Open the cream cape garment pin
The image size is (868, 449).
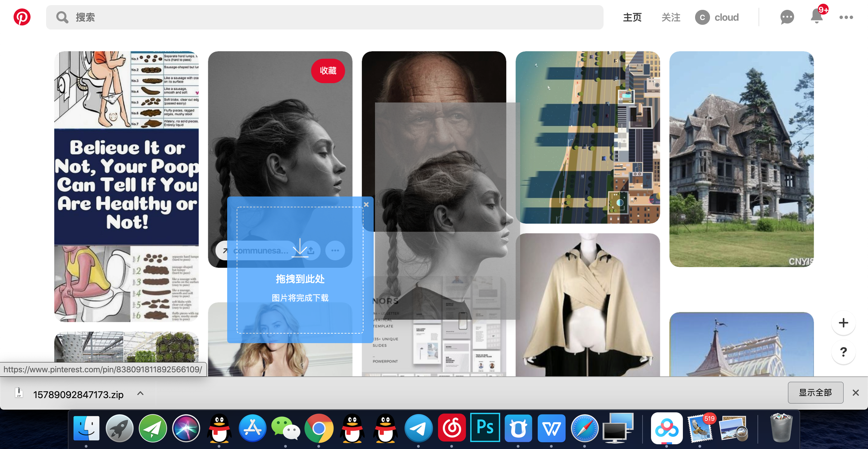[x=588, y=305]
